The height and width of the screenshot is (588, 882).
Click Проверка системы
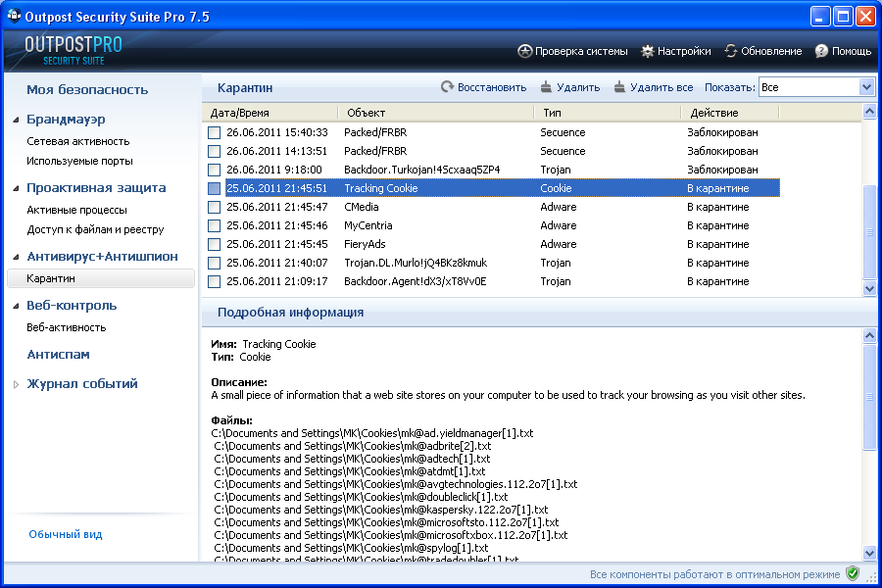(x=572, y=51)
